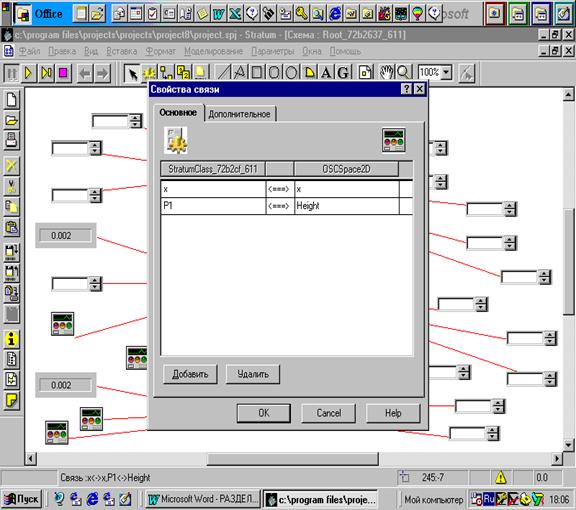This screenshot has width=576, height=510.
Task: Click the yellow Run play toolbar icon
Action: (x=28, y=73)
